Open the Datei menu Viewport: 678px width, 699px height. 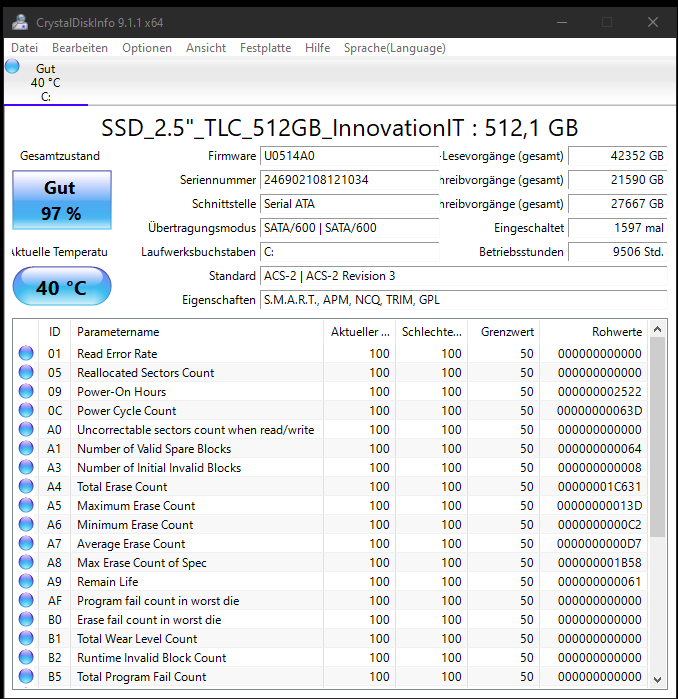tap(25, 48)
